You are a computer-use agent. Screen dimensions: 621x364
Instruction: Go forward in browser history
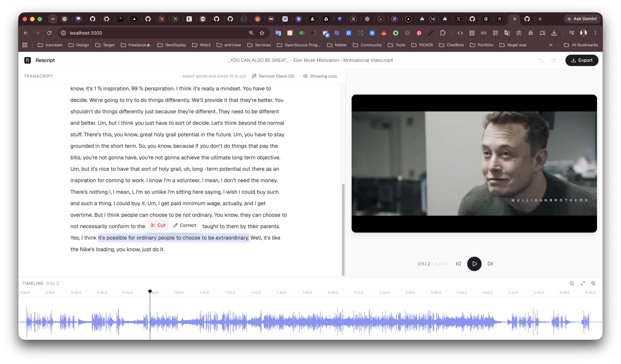[x=38, y=33]
